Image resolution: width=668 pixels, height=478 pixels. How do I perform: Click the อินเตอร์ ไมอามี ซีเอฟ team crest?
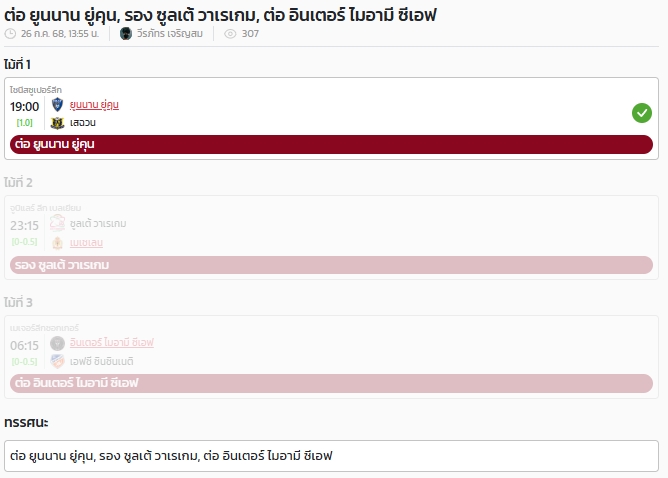(57, 343)
